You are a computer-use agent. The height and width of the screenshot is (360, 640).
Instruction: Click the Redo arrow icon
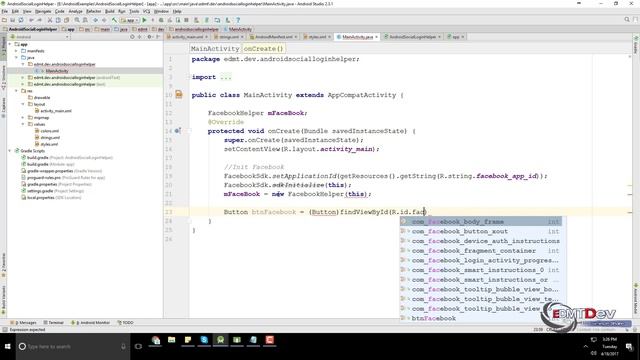[40, 20]
